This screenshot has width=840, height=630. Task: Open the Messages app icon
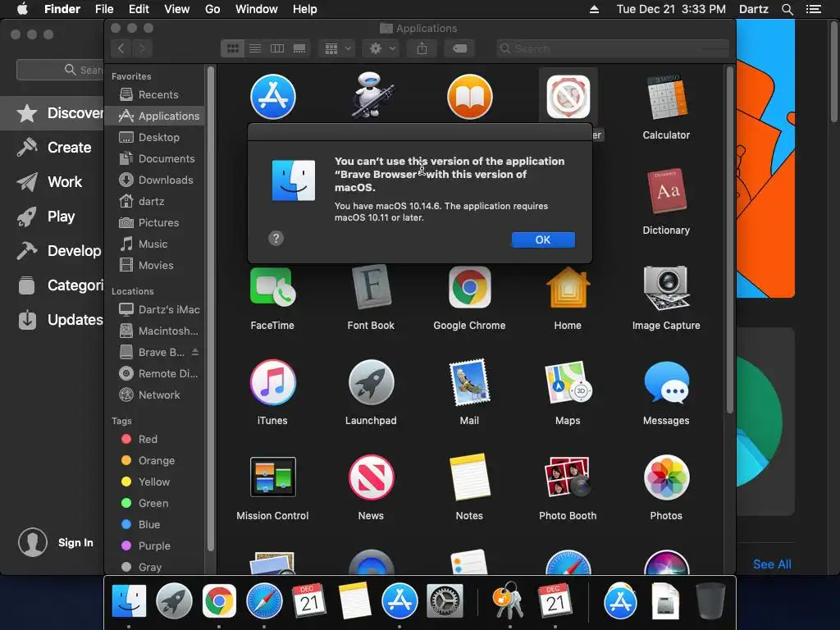666,382
